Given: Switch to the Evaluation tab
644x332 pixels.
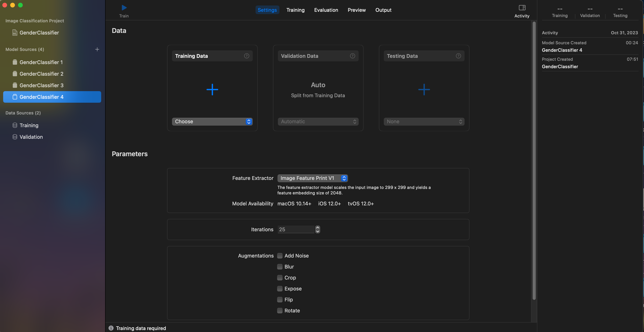Looking at the screenshot, I should point(326,10).
